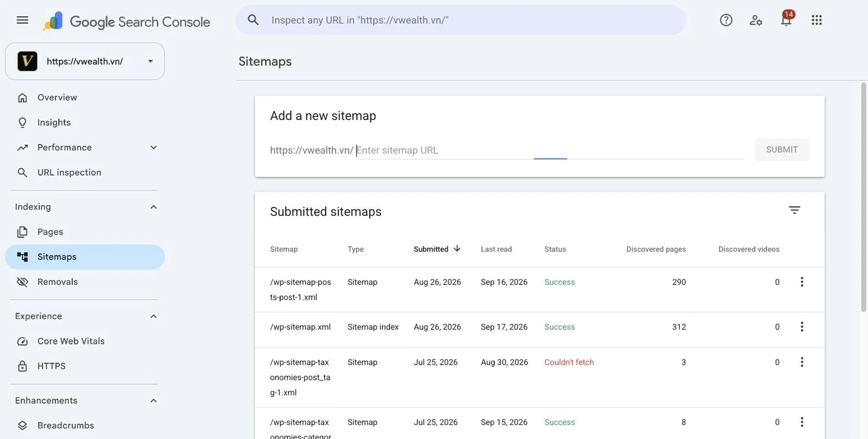
Task: Click the Discovered videos column header
Action: pyautogui.click(x=749, y=249)
